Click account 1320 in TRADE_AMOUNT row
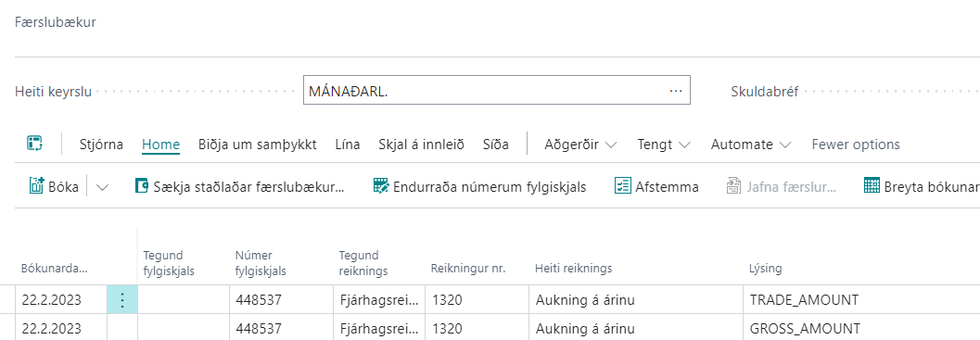The width and height of the screenshot is (980, 340). click(x=477, y=300)
